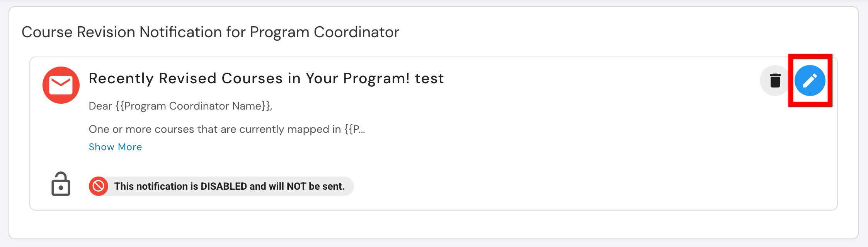868x247 pixels.
Task: Toggle the unlocked padlock icon
Action: (x=61, y=184)
